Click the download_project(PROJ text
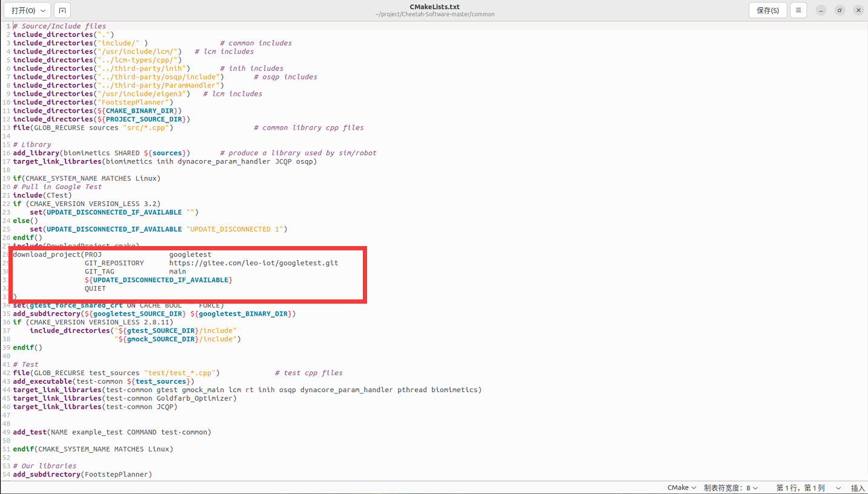The height and width of the screenshot is (494, 868). click(x=58, y=255)
